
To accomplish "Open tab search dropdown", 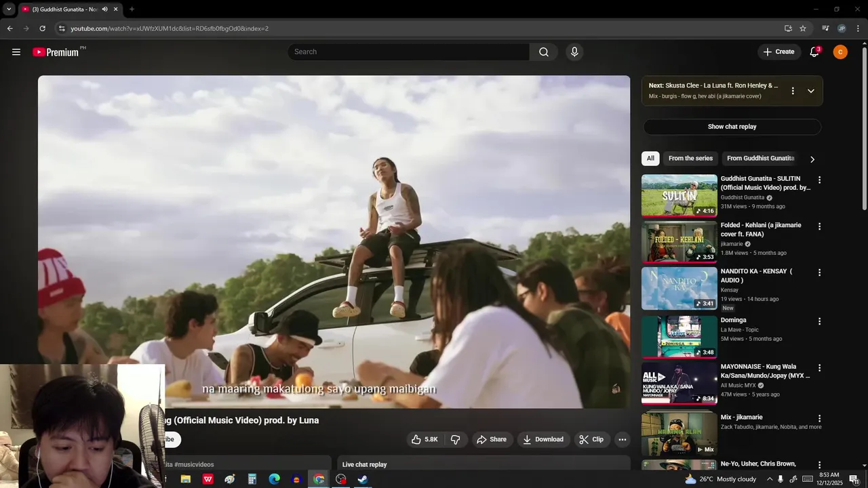I will tap(9, 9).
